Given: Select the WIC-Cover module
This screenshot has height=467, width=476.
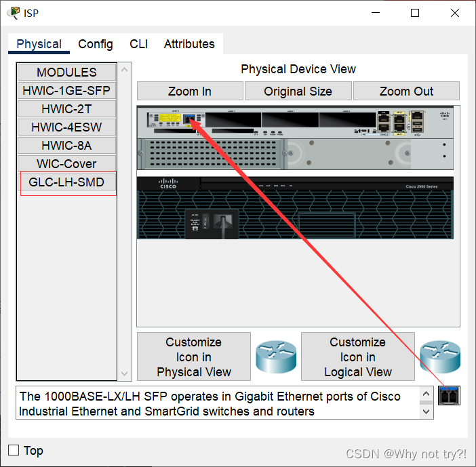Looking at the screenshot, I should [66, 164].
